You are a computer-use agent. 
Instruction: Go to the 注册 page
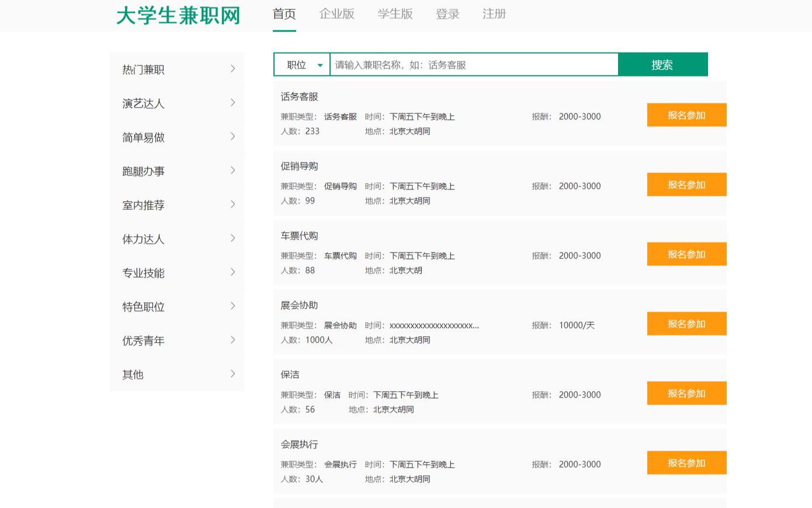coord(494,14)
